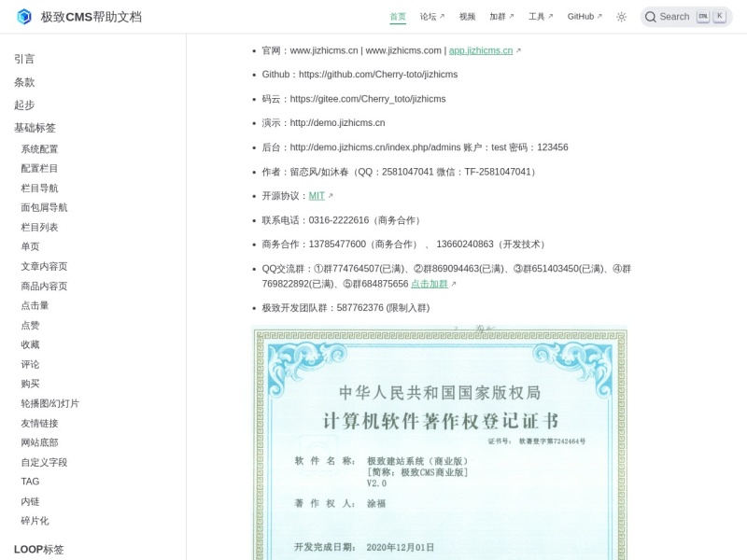Open the Search field

coord(686,17)
